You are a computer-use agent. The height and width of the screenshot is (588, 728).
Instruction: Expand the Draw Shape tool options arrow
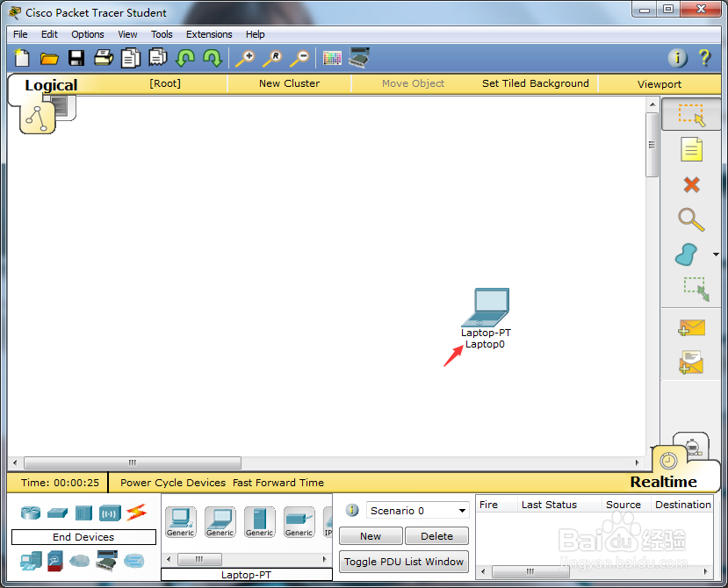(715, 253)
